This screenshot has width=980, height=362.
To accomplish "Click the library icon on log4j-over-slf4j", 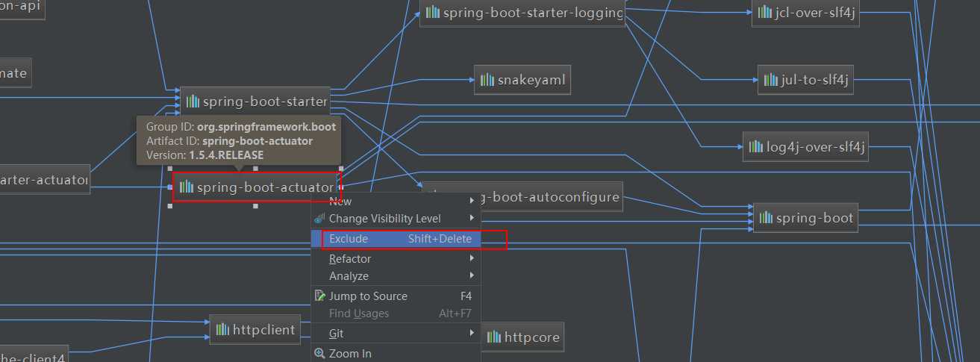I will click(x=756, y=147).
